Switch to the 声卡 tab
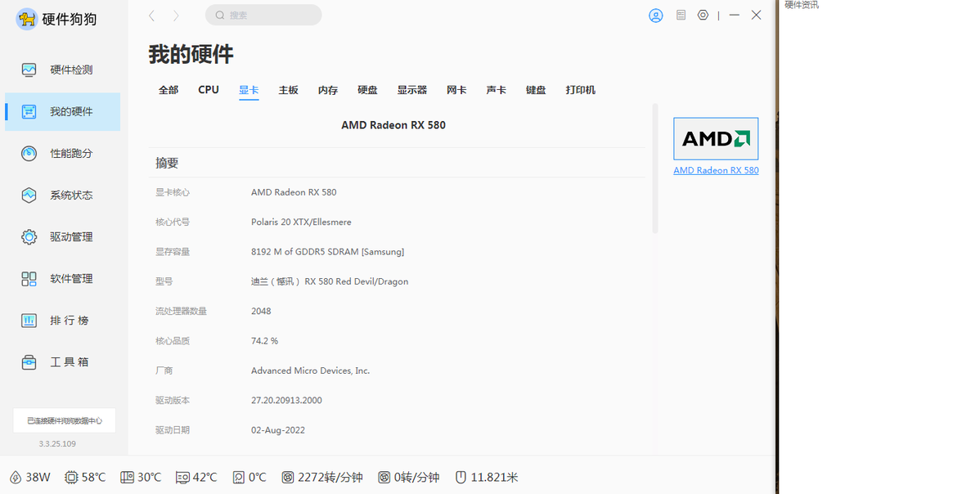This screenshot has height=494, width=980. pyautogui.click(x=497, y=90)
